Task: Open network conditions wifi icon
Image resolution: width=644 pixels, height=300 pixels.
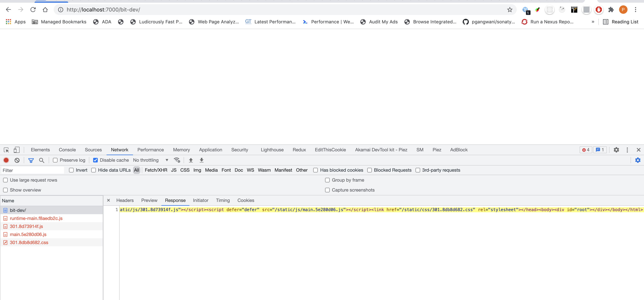Action: 177,160
